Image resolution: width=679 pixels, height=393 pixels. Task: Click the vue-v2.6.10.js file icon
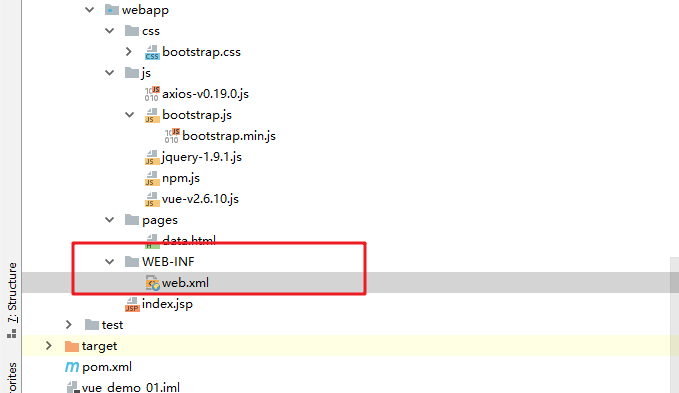[152, 199]
